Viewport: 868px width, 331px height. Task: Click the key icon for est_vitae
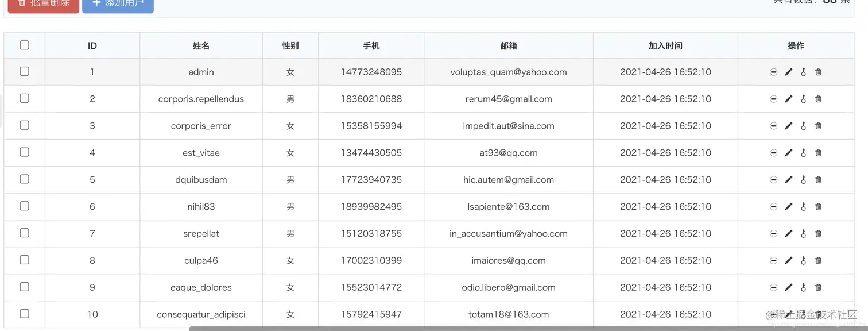(804, 153)
